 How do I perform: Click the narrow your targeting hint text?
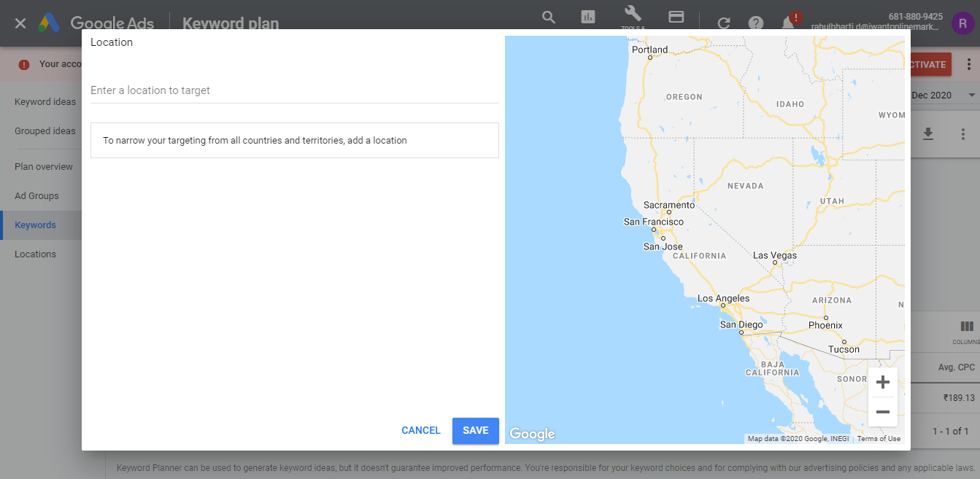255,140
